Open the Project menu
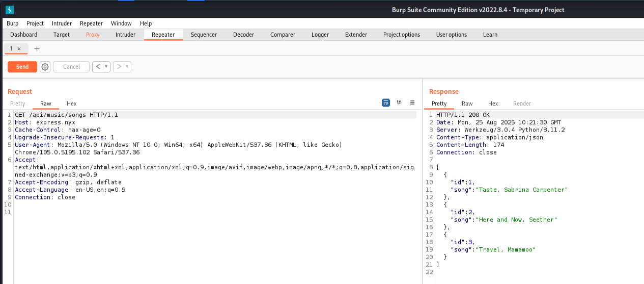 click(x=35, y=23)
